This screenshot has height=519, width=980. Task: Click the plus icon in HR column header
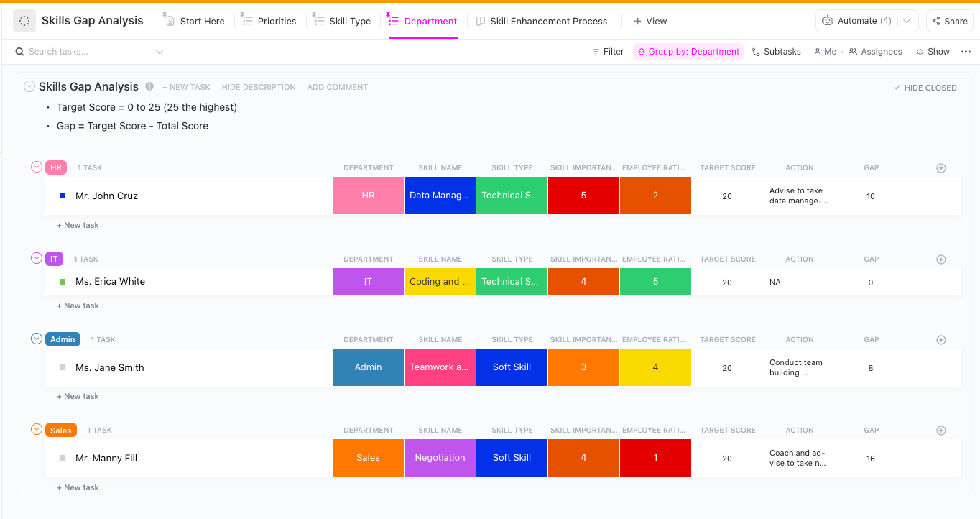[941, 168]
